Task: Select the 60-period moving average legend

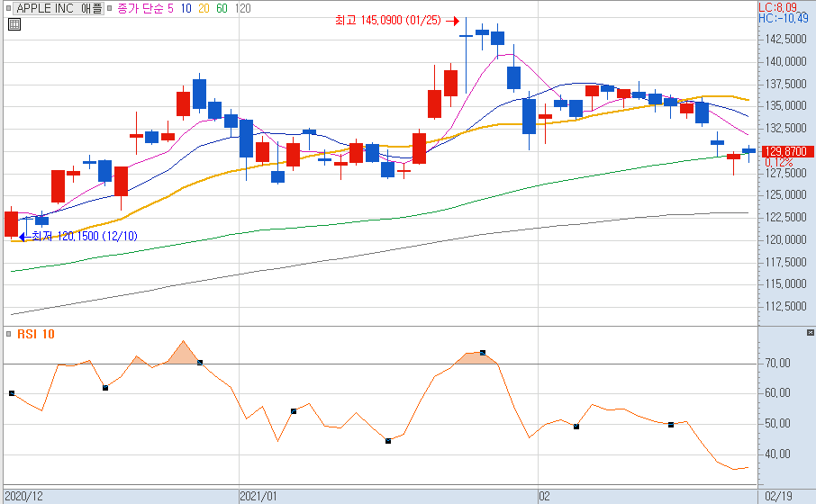Action: coord(222,8)
